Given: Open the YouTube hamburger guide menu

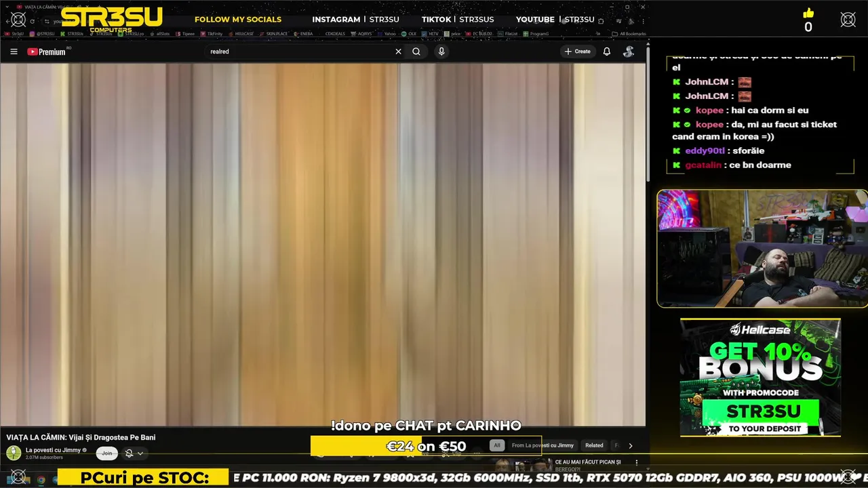Looking at the screenshot, I should (x=14, y=52).
